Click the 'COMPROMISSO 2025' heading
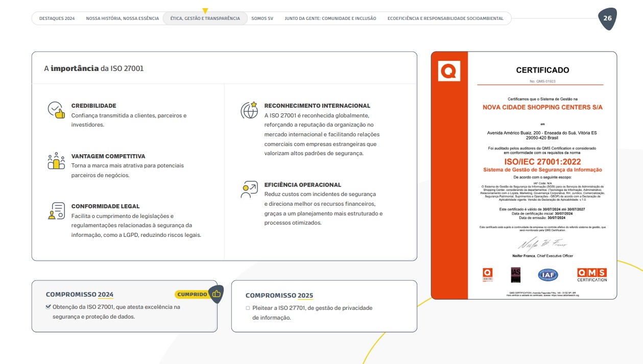This screenshot has height=364, width=643. pos(279,296)
